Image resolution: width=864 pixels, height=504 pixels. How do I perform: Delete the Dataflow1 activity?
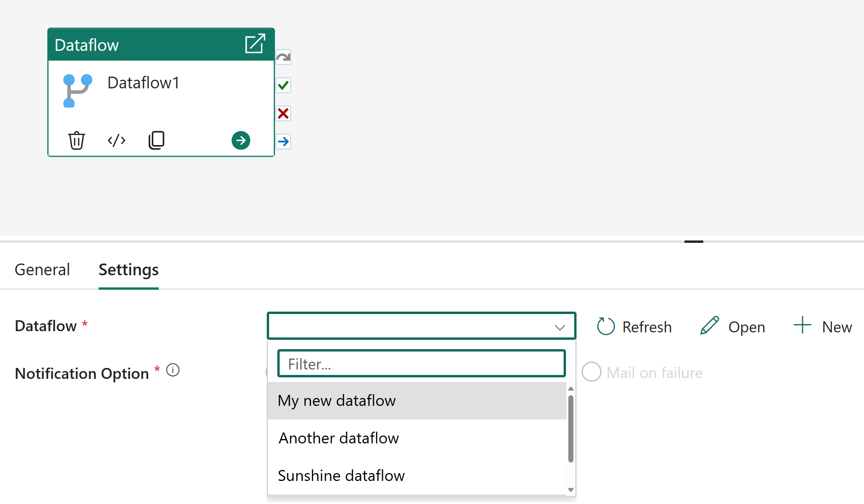point(77,140)
